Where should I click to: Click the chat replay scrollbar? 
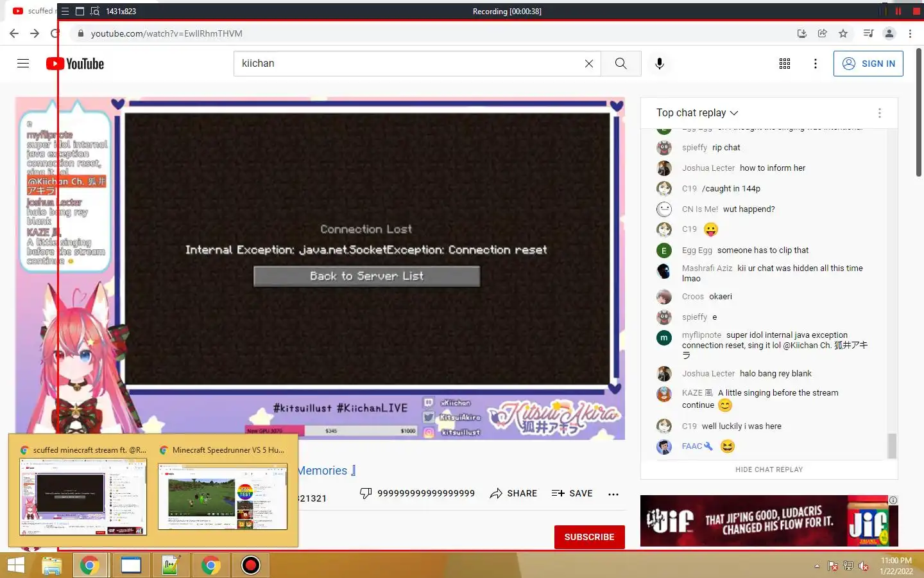(891, 446)
